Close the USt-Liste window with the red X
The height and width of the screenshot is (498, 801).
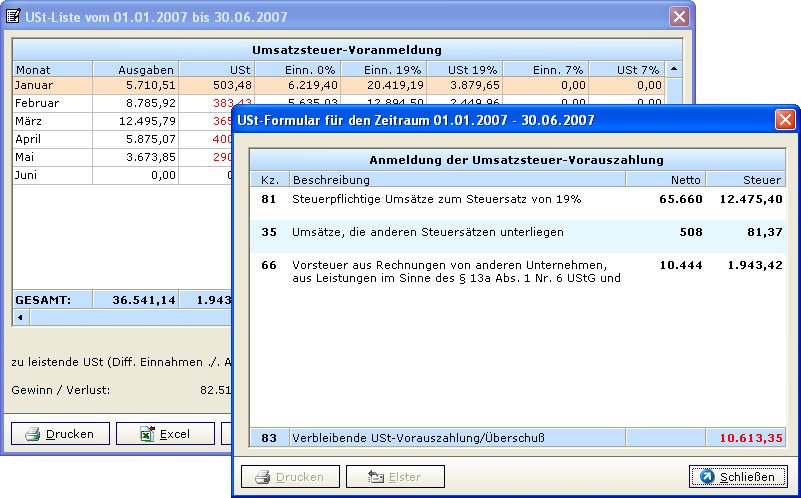point(679,16)
